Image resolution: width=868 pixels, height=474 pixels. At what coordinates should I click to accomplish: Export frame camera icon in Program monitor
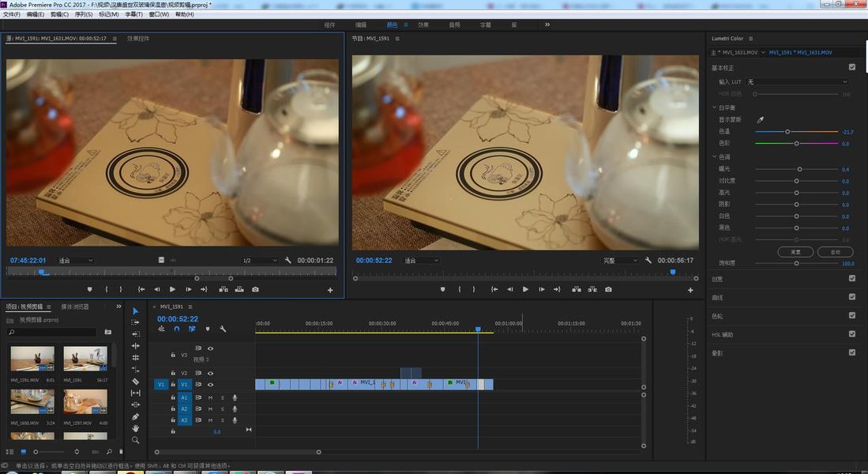(x=608, y=289)
